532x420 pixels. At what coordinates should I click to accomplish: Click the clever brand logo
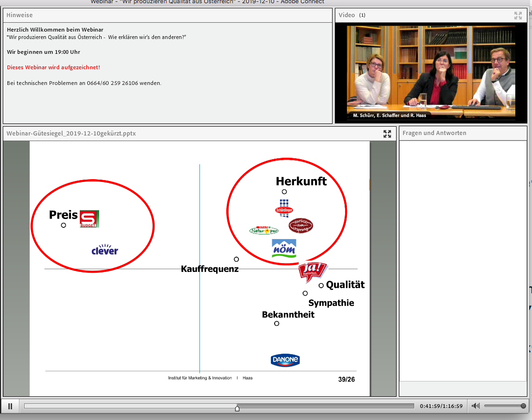tap(105, 250)
